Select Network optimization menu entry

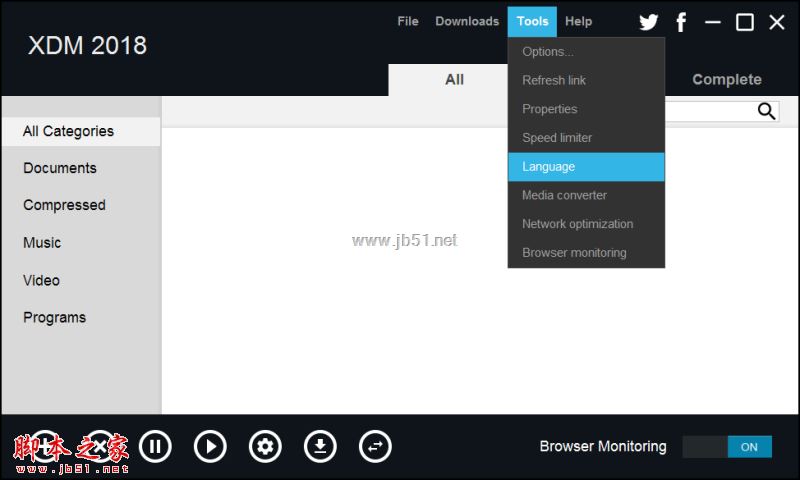(586, 223)
